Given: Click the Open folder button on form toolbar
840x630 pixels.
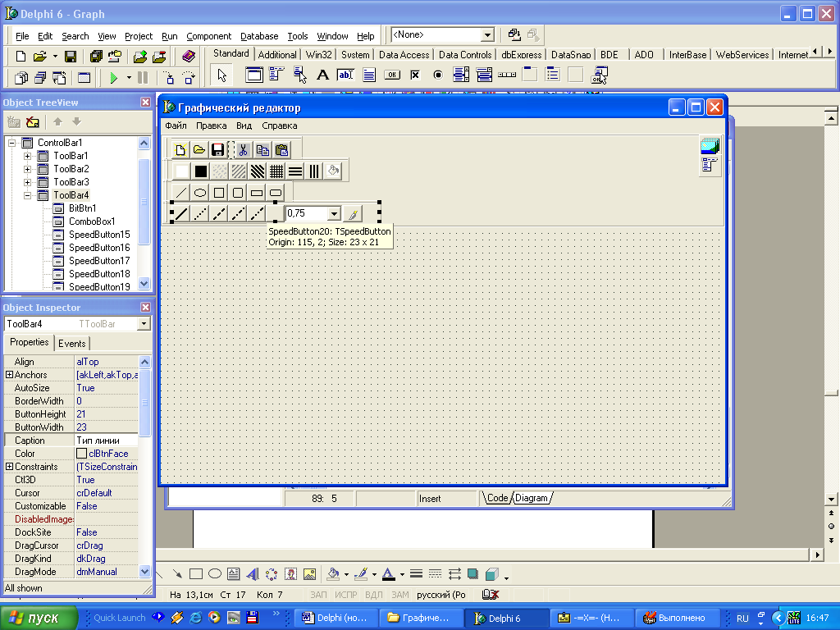Looking at the screenshot, I should 199,149.
